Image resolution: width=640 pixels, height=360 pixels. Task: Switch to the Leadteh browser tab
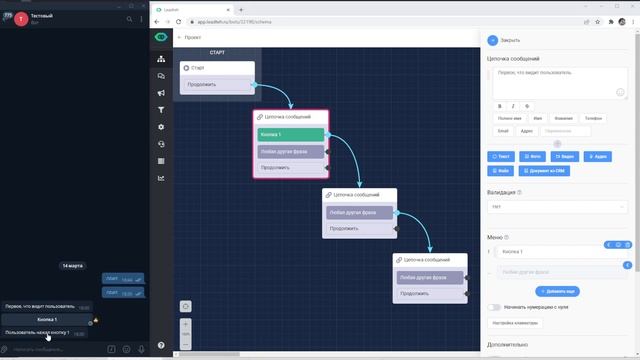coord(192,10)
